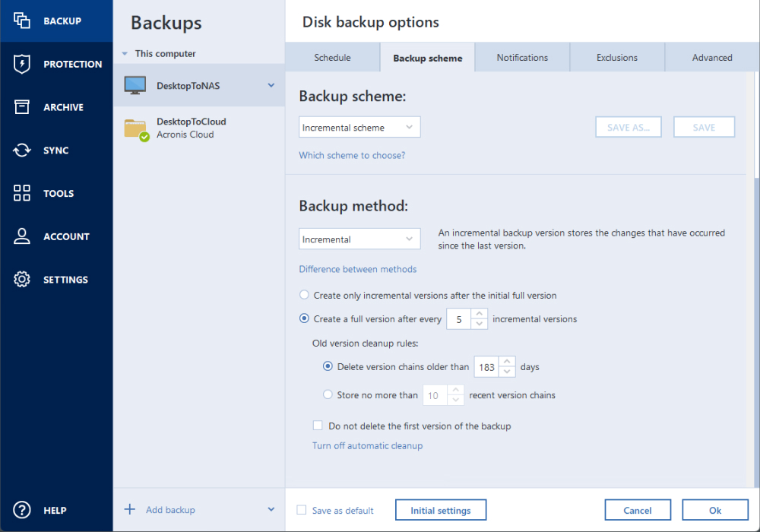The height and width of the screenshot is (532, 760).
Task: Enable 'Do not delete the first version' checkbox
Action: 318,426
